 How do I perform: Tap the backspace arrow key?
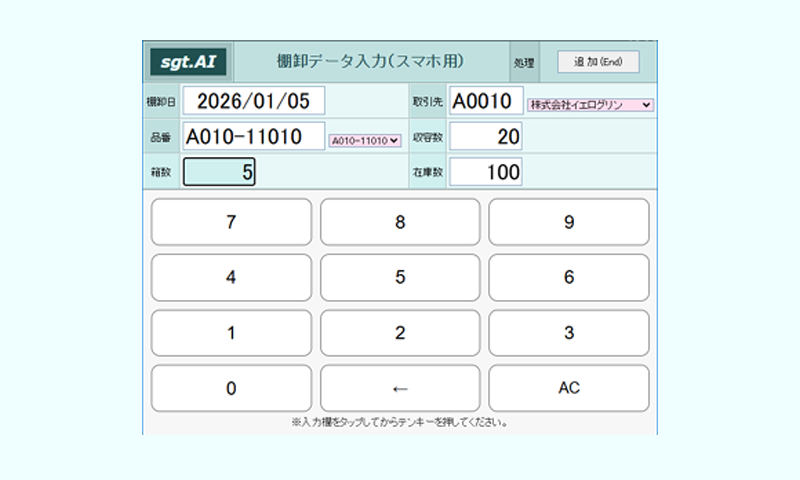pos(400,388)
